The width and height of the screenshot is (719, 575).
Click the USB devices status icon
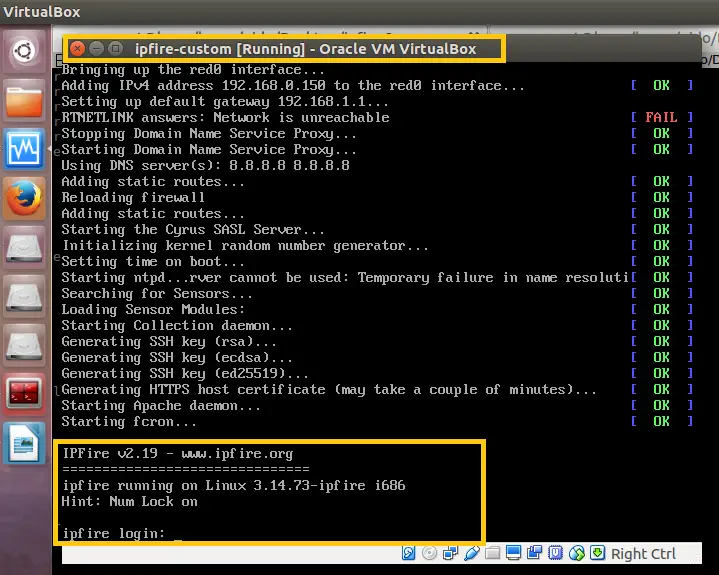pos(471,553)
